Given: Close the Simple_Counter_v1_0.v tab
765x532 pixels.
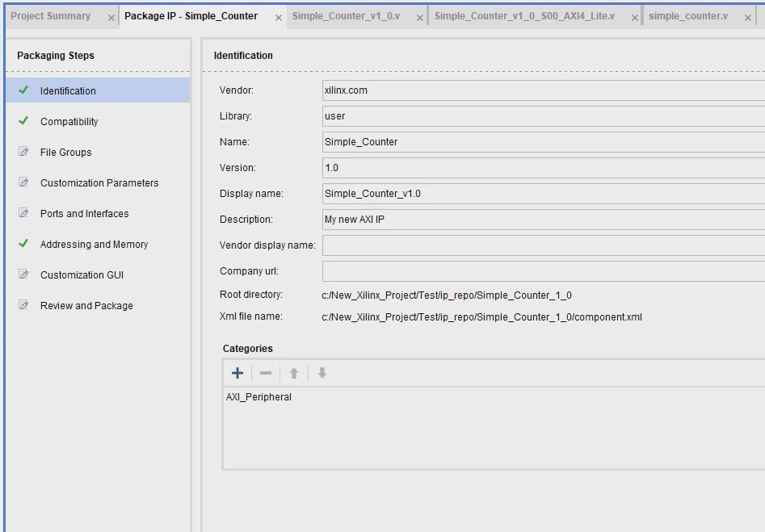Looking at the screenshot, I should click(419, 18).
